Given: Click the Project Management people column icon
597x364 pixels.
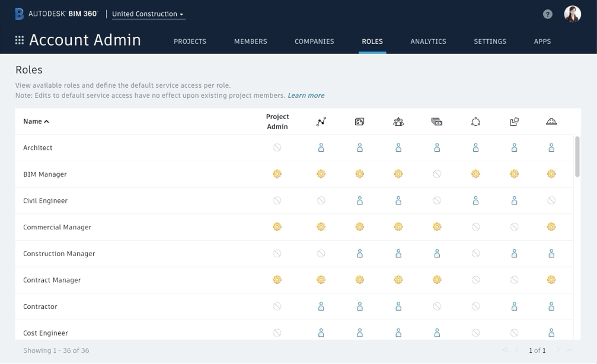Looking at the screenshot, I should click(398, 122).
